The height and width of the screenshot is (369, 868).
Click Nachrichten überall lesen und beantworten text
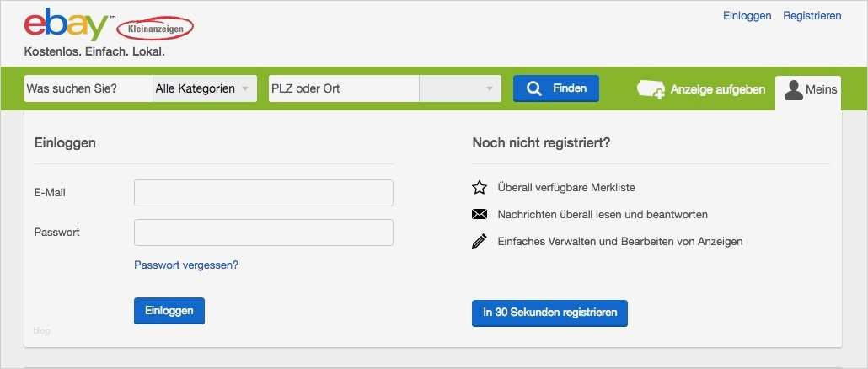(x=603, y=214)
